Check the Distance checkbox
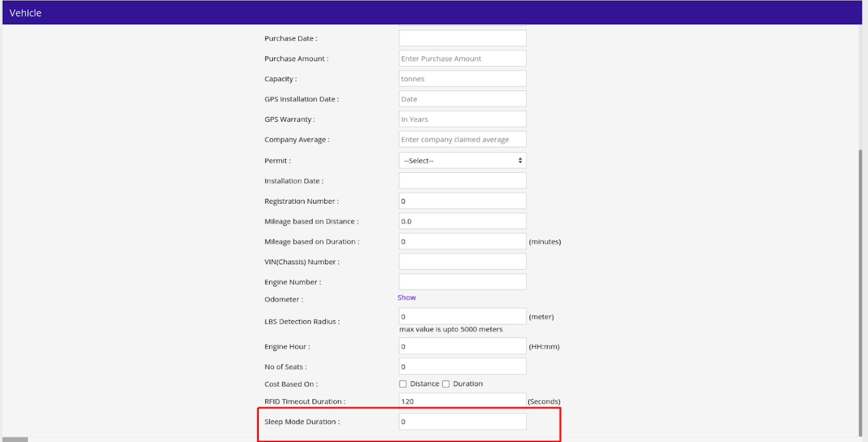The width and height of the screenshot is (868, 442). coord(403,384)
